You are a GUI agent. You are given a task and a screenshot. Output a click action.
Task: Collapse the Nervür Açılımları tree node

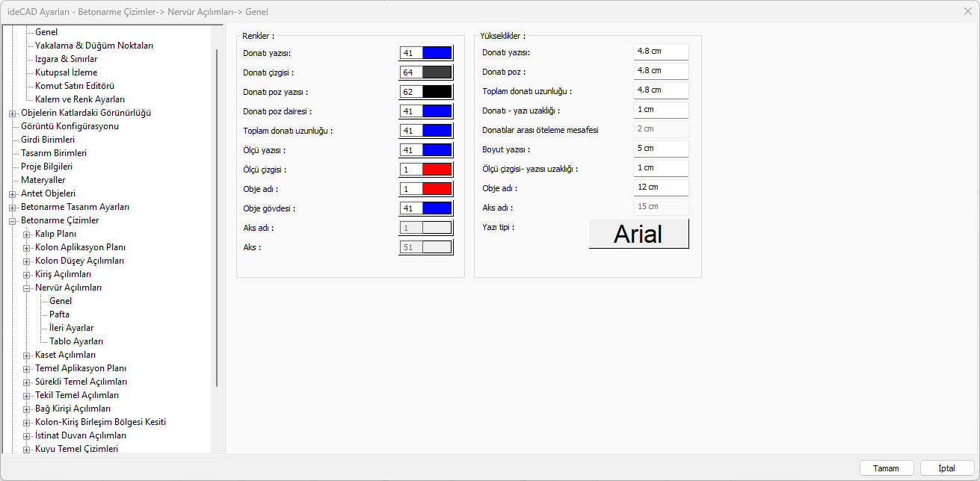point(27,288)
